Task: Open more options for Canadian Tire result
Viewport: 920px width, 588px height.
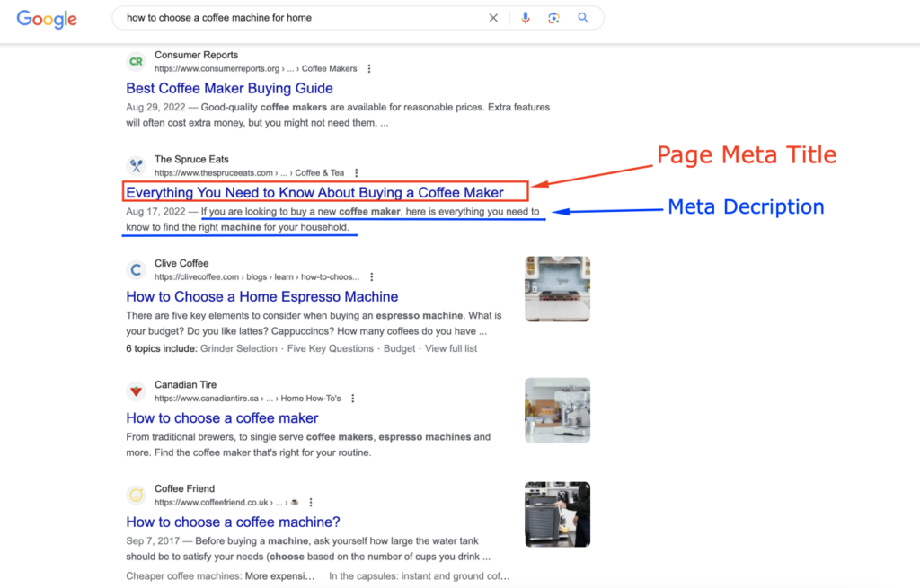Action: pos(352,398)
